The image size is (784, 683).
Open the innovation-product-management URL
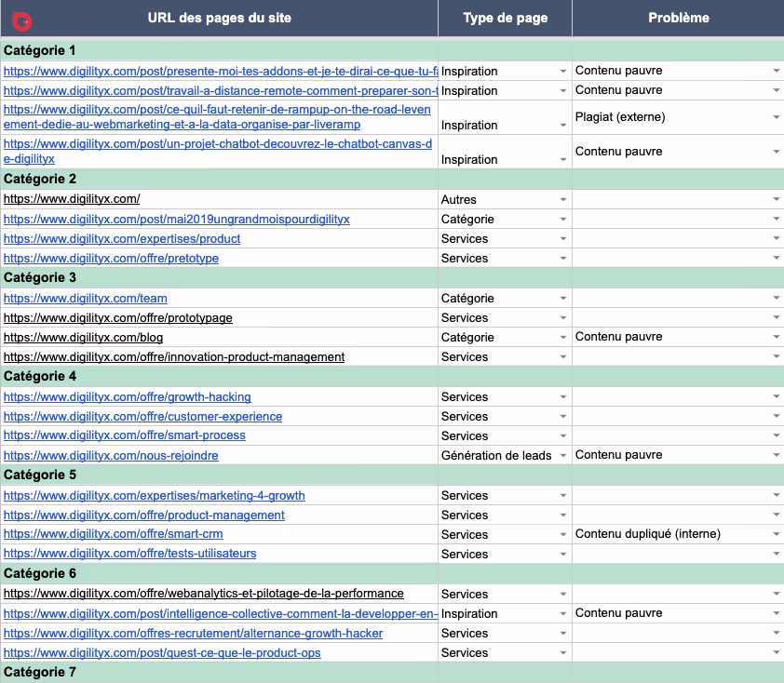coord(174,356)
